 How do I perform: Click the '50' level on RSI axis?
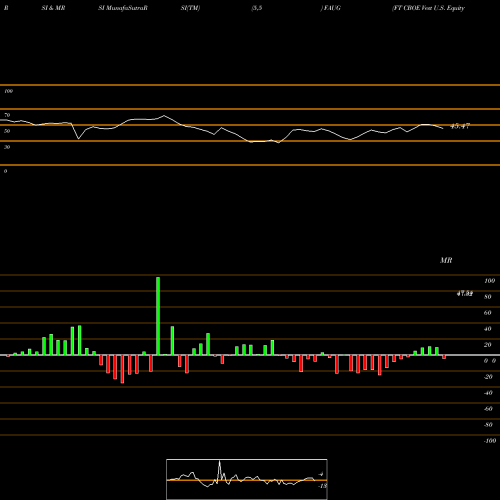pyautogui.click(x=7, y=131)
